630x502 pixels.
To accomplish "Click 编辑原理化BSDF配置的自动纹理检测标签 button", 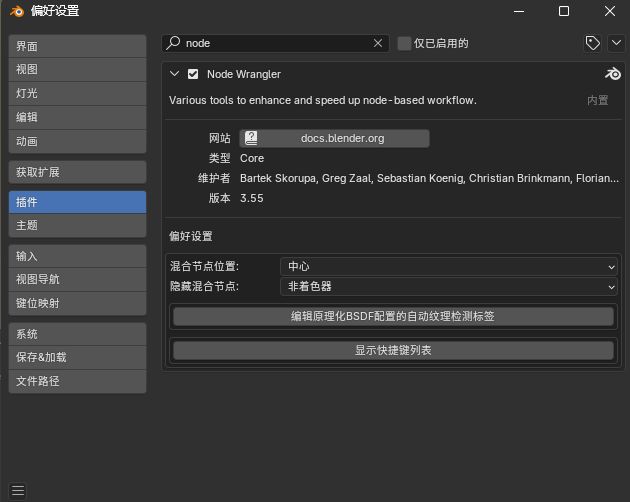I will 393,316.
